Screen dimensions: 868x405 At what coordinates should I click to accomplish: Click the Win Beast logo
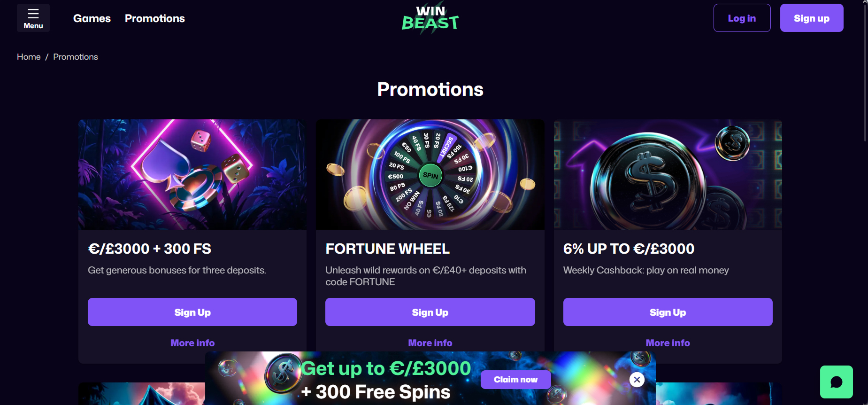pyautogui.click(x=430, y=19)
